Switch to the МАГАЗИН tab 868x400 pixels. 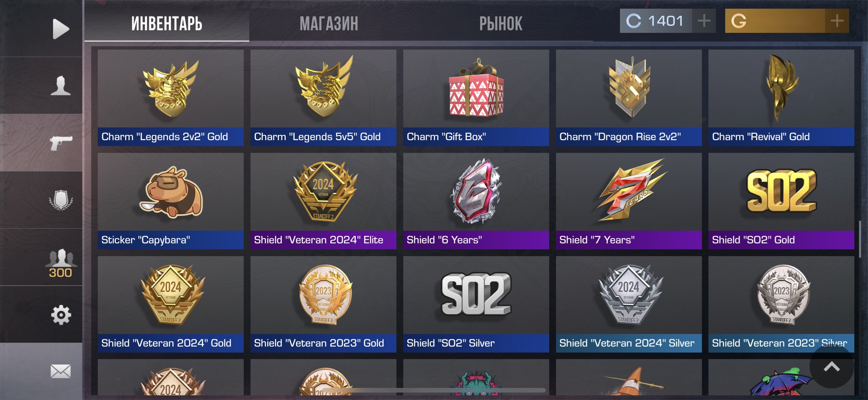click(328, 24)
